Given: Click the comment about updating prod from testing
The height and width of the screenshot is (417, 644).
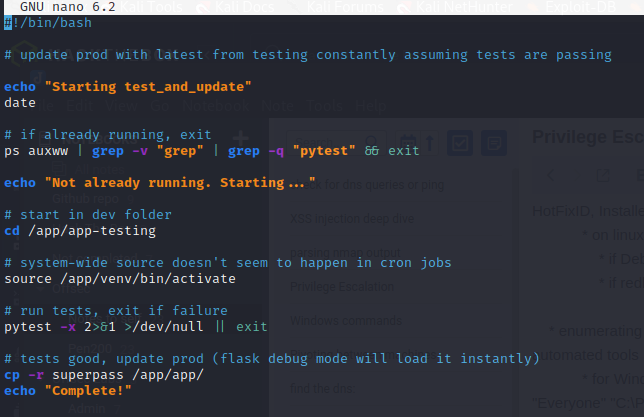Looking at the screenshot, I should point(308,55).
